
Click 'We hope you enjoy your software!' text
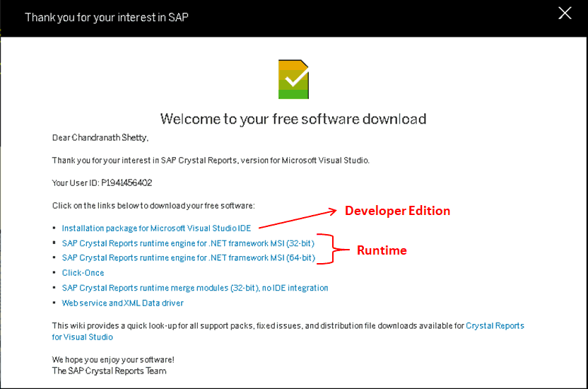point(113,359)
